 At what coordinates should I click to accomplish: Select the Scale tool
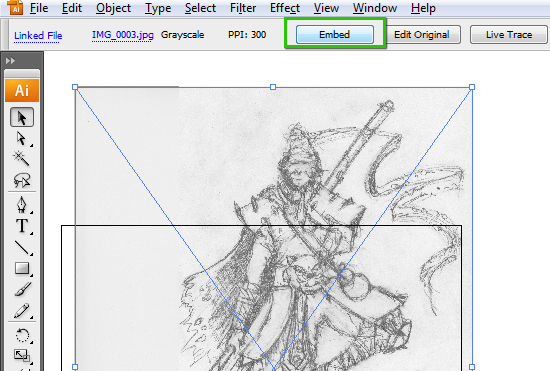click(x=22, y=355)
